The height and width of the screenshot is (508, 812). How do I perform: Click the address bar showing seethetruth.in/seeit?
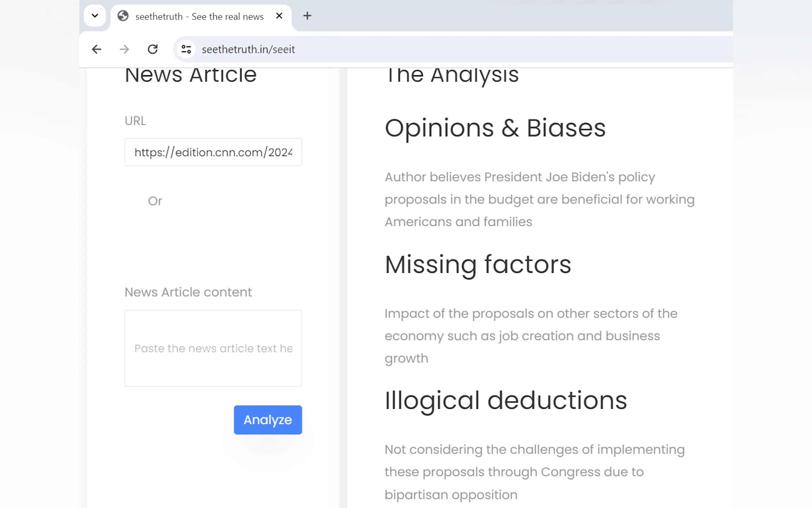coord(403,49)
